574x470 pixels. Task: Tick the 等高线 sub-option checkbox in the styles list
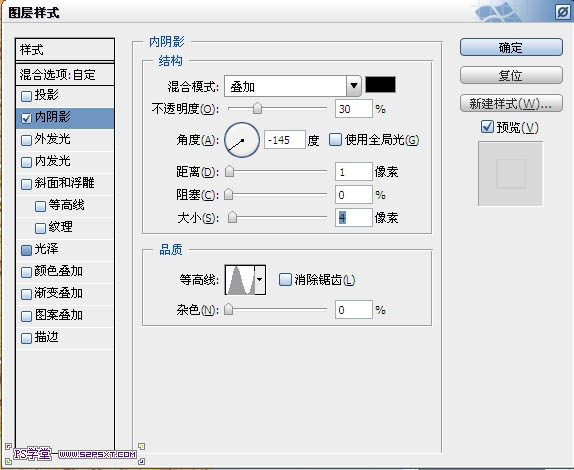pos(40,206)
